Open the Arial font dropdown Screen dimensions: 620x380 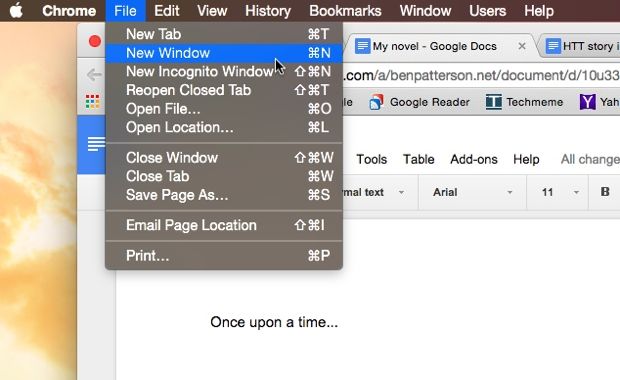tap(473, 192)
